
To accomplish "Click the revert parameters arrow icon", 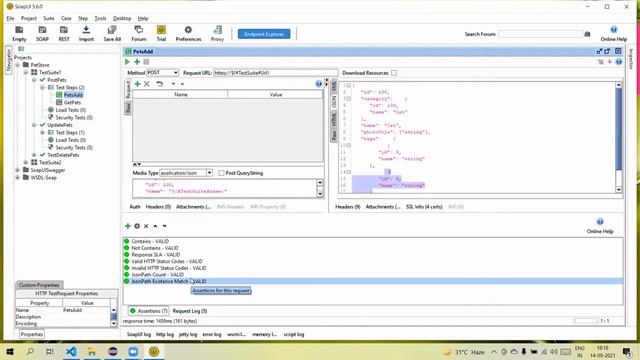I will (160, 84).
